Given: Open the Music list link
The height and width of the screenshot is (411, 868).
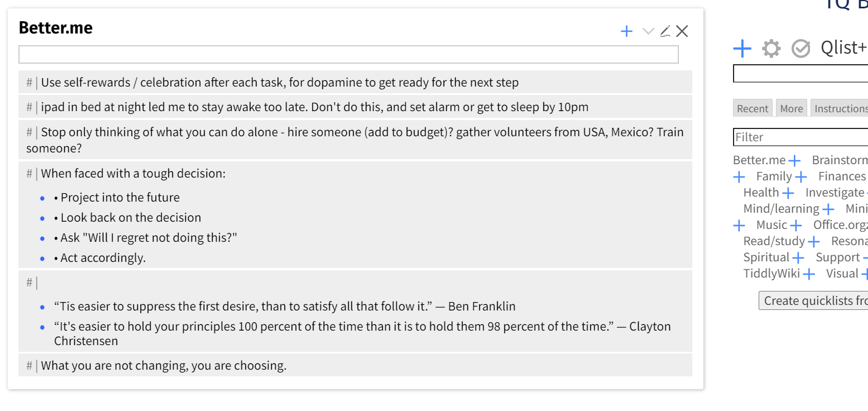Looking at the screenshot, I should pyautogui.click(x=771, y=225).
